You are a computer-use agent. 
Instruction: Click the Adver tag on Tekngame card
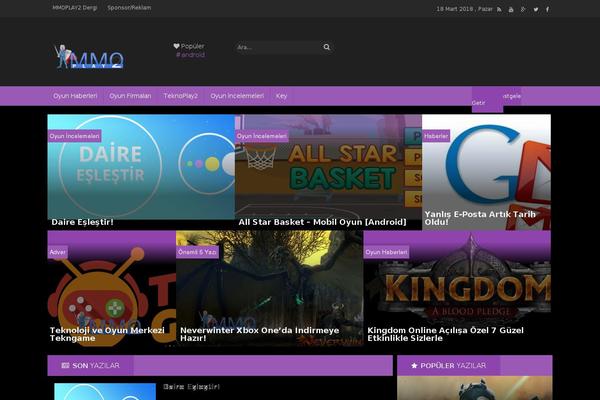point(58,252)
